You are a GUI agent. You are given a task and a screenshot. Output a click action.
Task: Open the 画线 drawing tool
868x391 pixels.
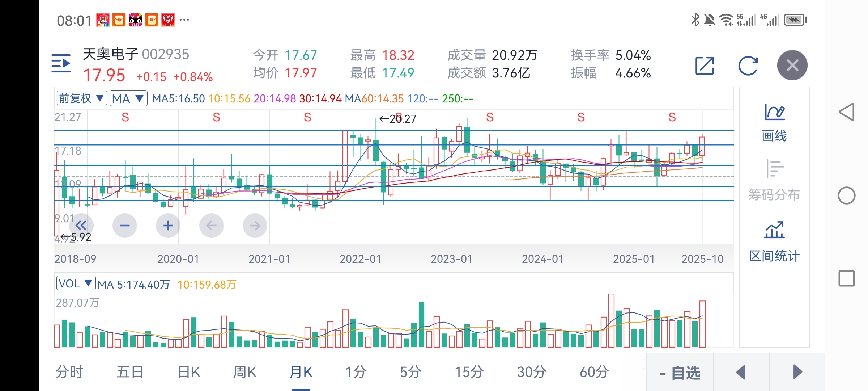point(774,122)
